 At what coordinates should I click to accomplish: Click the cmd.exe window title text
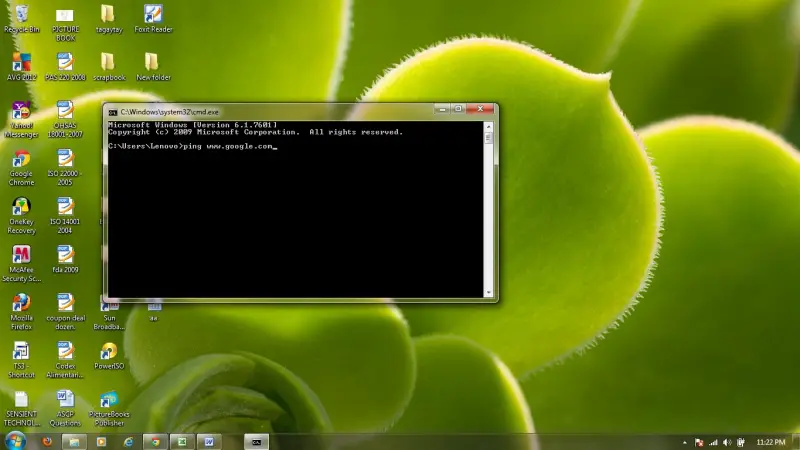pyautogui.click(x=169, y=112)
